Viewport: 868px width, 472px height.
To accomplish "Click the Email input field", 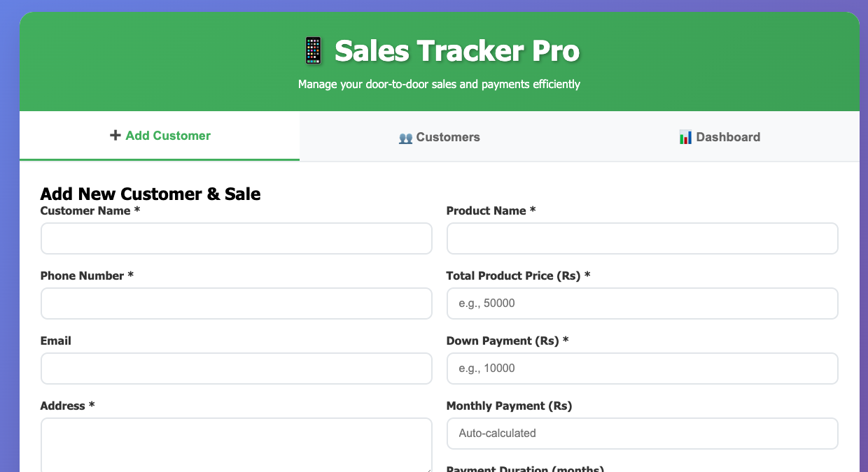I will click(x=237, y=369).
